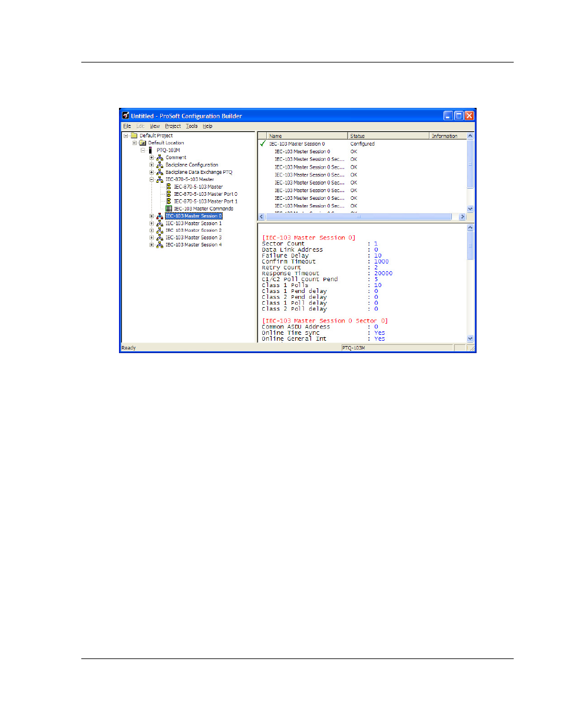Select the IEC-870-5-103 Master Port 0 label

click(206, 194)
